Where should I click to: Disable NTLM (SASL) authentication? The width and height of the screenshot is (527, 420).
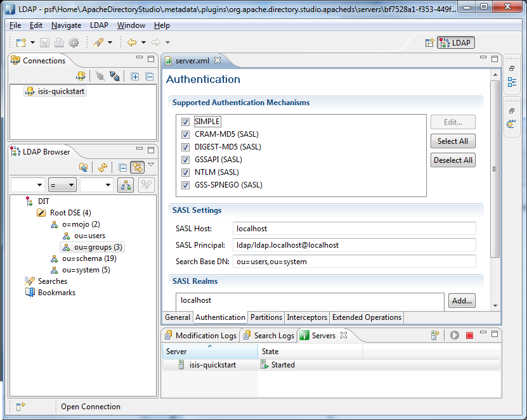pos(185,172)
